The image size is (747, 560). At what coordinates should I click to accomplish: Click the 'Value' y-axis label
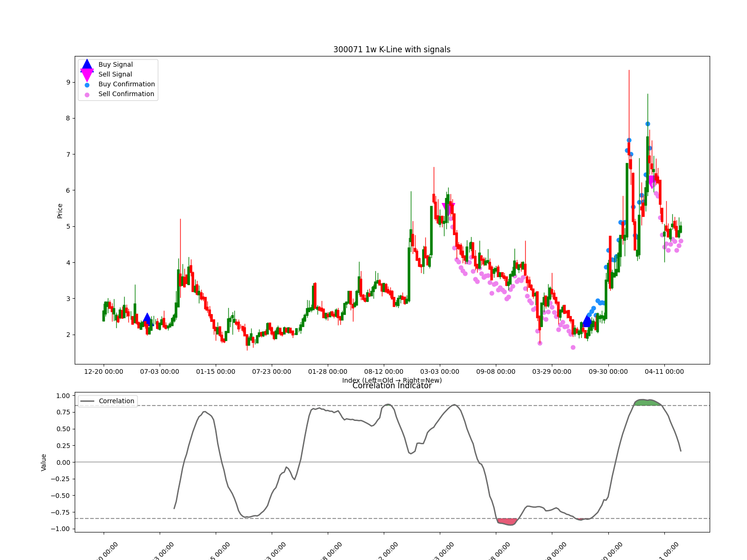click(44, 462)
